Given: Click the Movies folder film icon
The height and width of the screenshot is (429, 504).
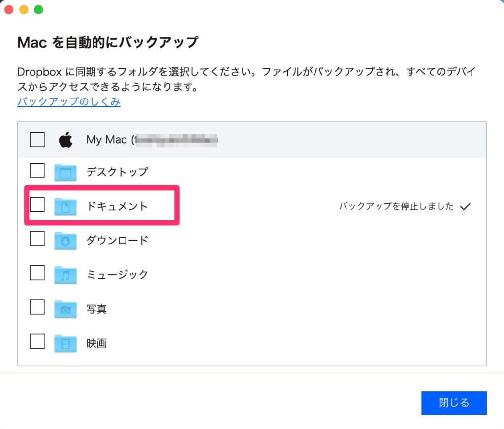Looking at the screenshot, I should click(65, 343).
